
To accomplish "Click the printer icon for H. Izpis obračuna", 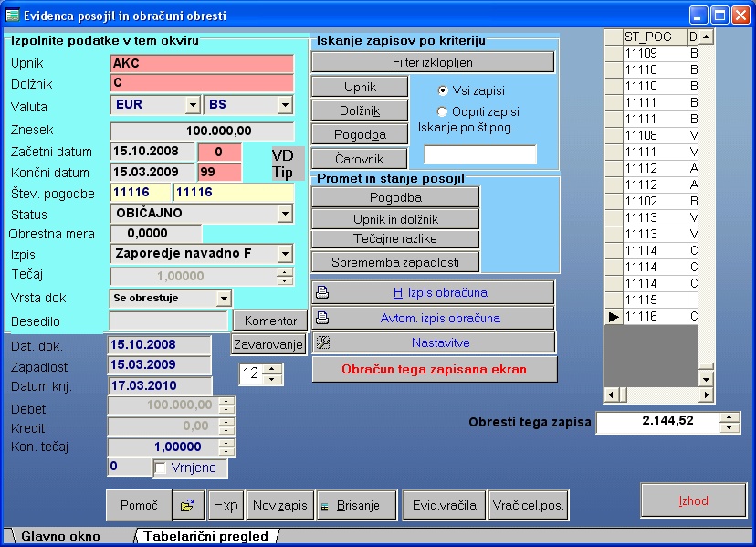I will (x=322, y=293).
